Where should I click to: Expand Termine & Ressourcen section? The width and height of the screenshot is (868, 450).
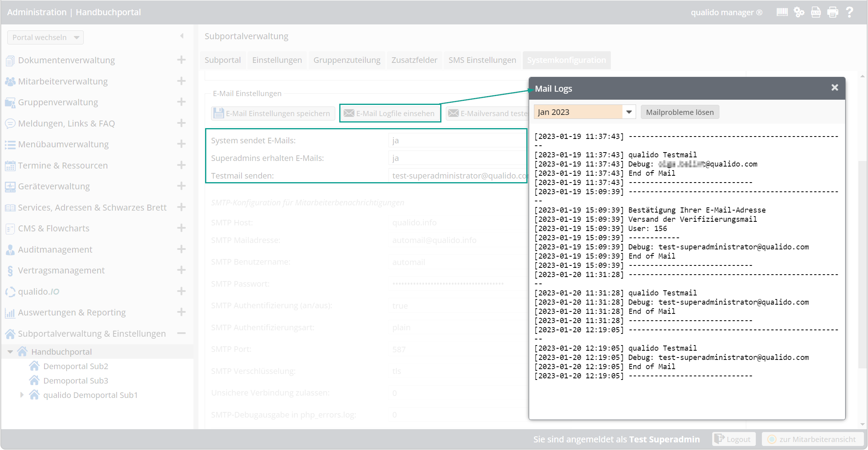[181, 165]
